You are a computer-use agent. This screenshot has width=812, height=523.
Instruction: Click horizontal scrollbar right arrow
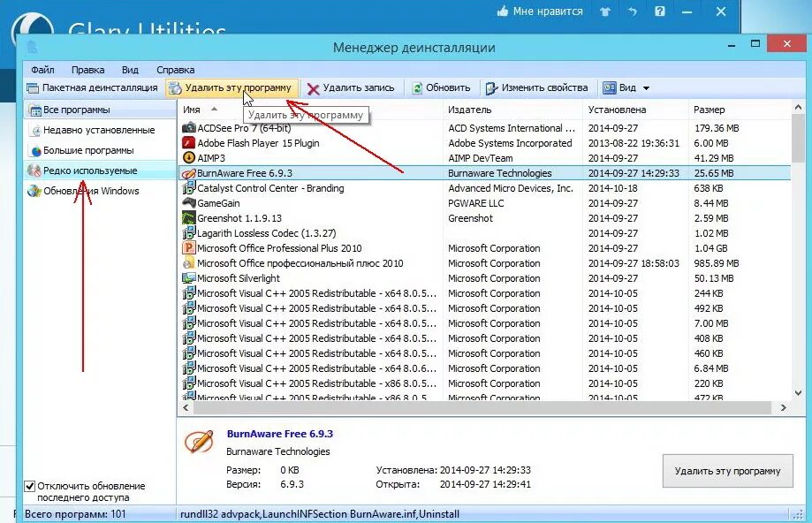tap(784, 407)
